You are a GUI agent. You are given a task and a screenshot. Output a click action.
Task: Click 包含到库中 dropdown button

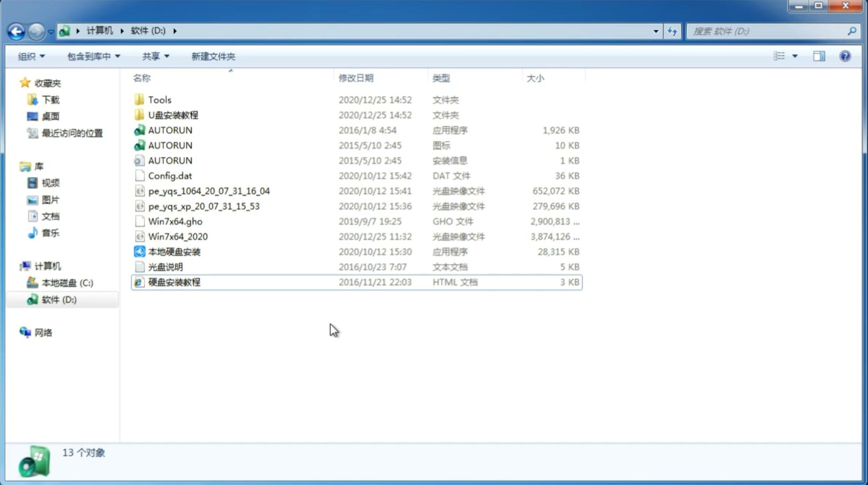coord(92,56)
